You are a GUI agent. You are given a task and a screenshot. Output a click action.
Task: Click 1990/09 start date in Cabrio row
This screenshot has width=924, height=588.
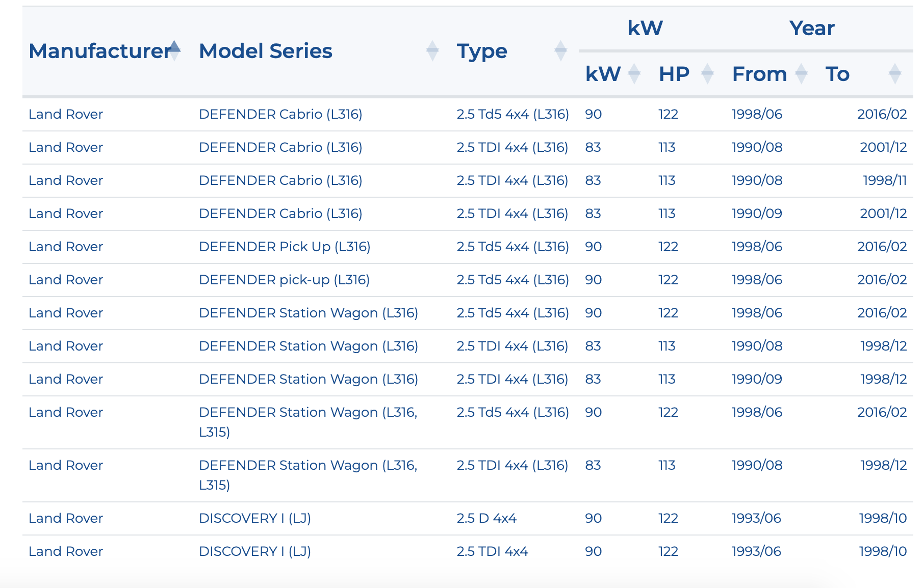pos(757,213)
